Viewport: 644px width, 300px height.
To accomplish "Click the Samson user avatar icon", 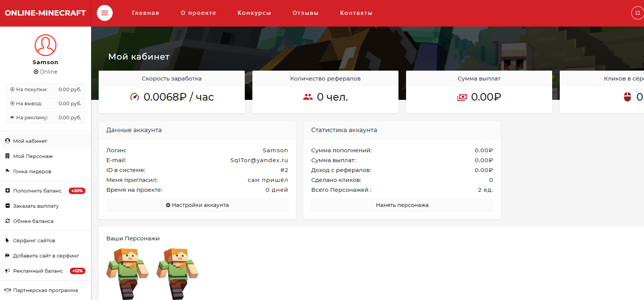I will click(46, 45).
